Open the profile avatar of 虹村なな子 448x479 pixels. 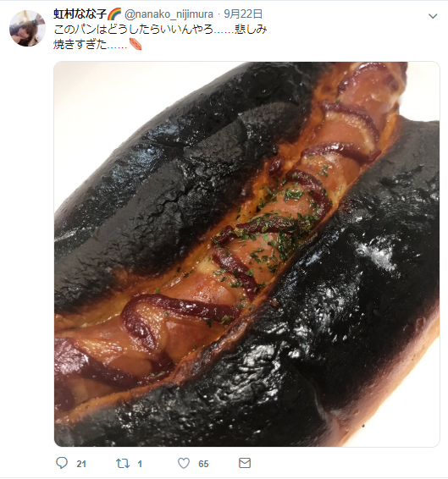pos(27,29)
